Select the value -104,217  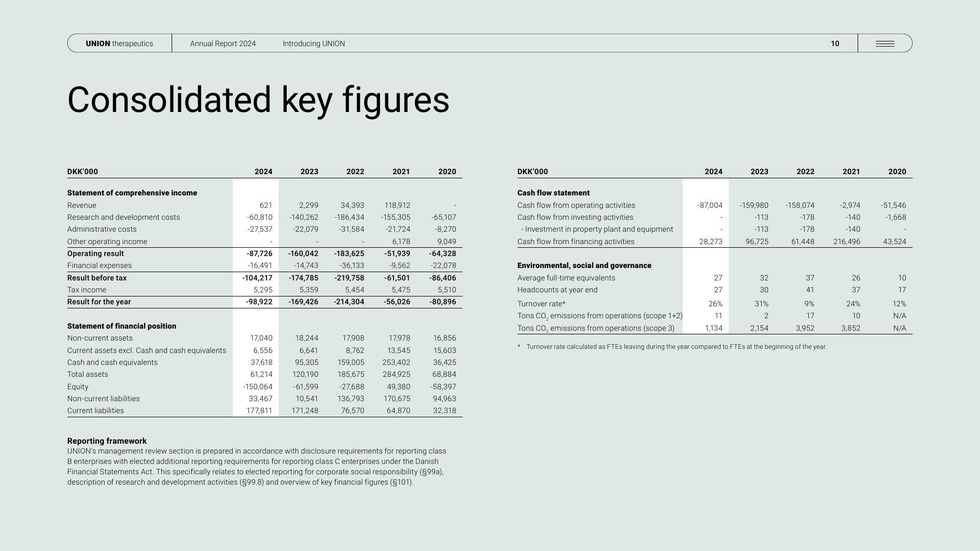point(257,278)
